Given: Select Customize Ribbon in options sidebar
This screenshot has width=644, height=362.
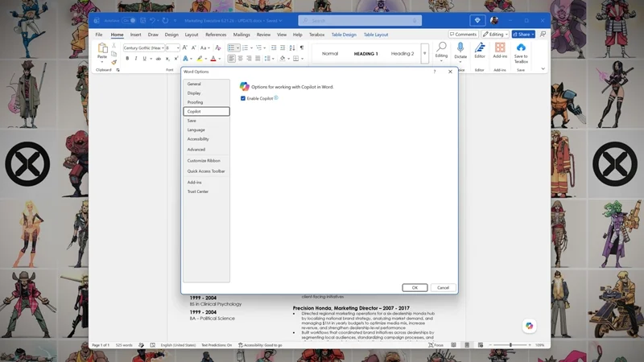Looking at the screenshot, I should 206,161.
